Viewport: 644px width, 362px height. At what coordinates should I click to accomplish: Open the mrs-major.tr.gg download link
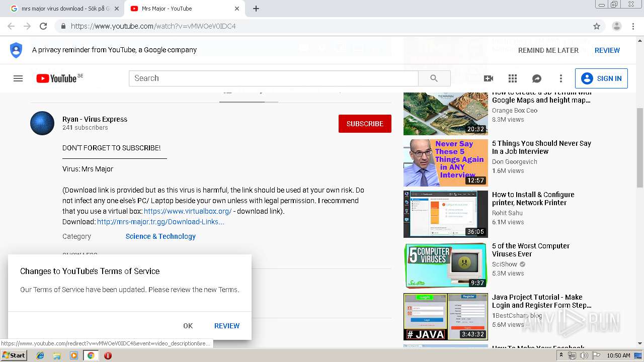tap(160, 222)
